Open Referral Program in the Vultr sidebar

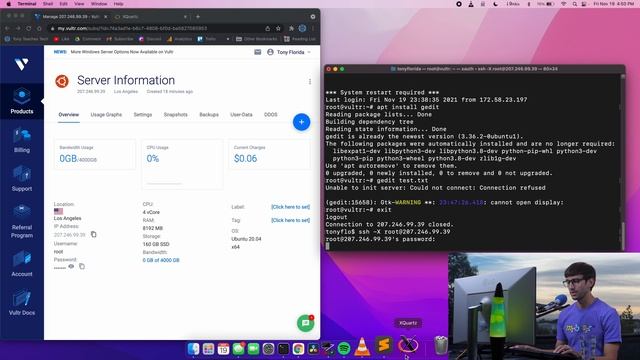coord(22,221)
